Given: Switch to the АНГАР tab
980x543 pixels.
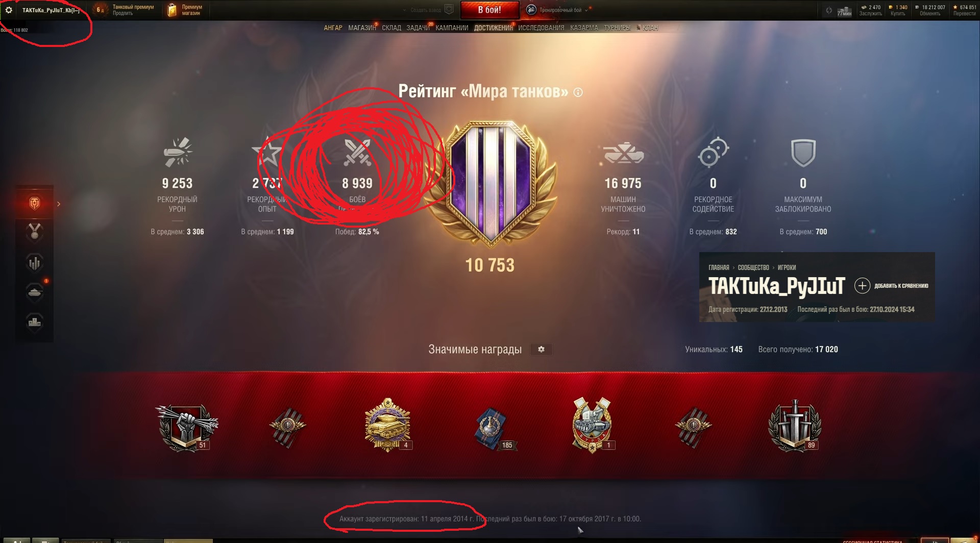Looking at the screenshot, I should coord(333,28).
